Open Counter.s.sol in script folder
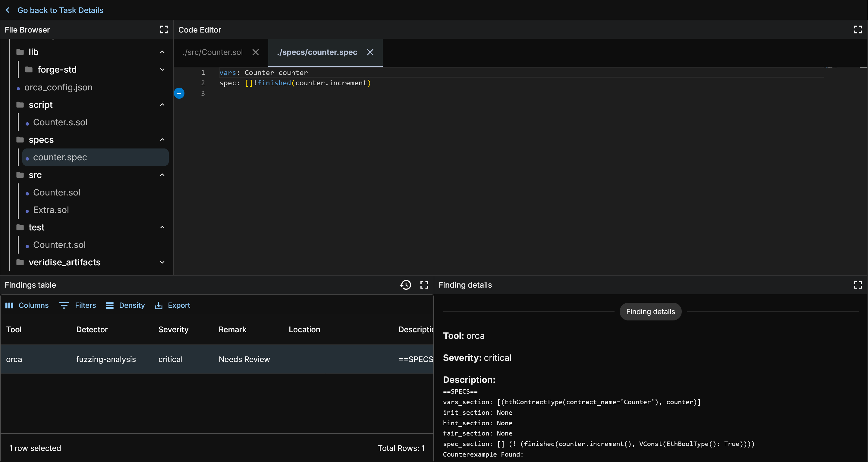868x462 pixels. 60,122
